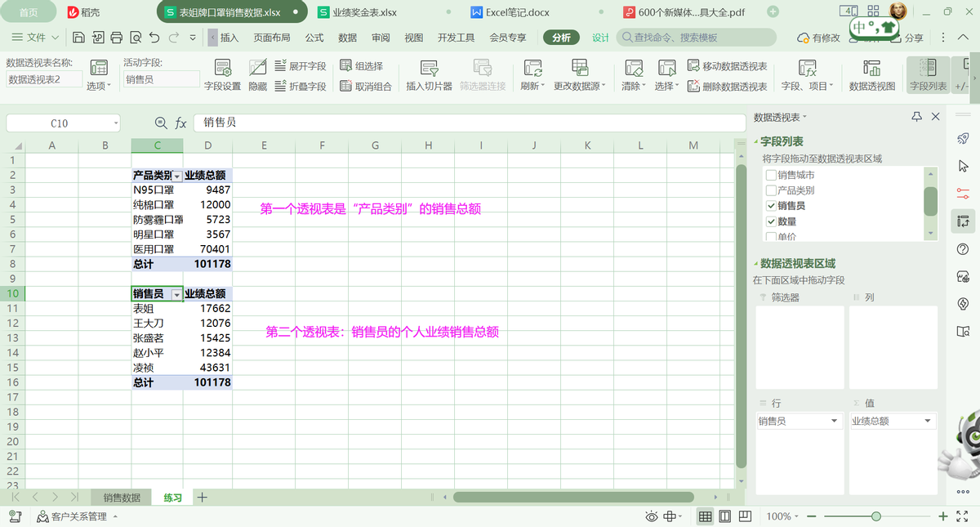This screenshot has height=527, width=980.
Task: Uncheck the 数量 field checkbox
Action: point(771,221)
